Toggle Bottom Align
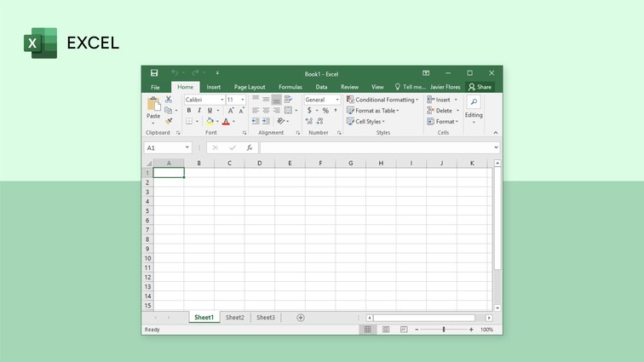This screenshot has height=362, width=644. click(x=277, y=100)
